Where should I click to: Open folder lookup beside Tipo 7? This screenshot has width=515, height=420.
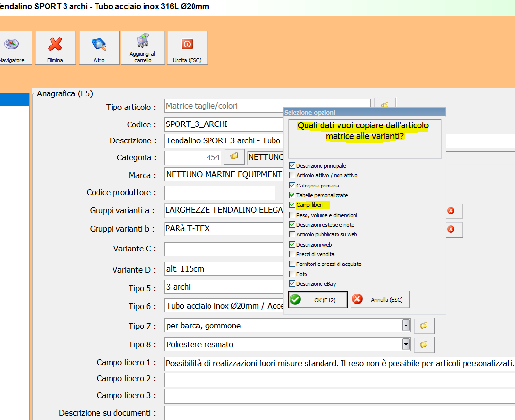424,326
